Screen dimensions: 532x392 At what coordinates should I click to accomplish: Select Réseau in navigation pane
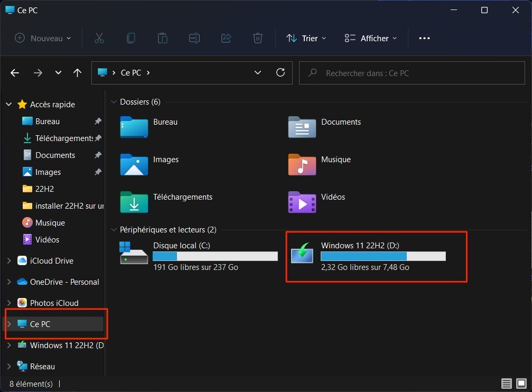point(42,366)
